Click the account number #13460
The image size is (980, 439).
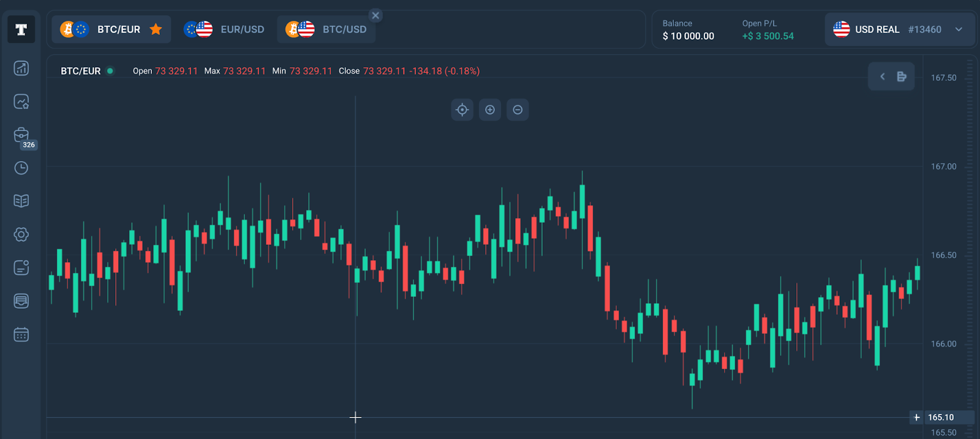(925, 29)
